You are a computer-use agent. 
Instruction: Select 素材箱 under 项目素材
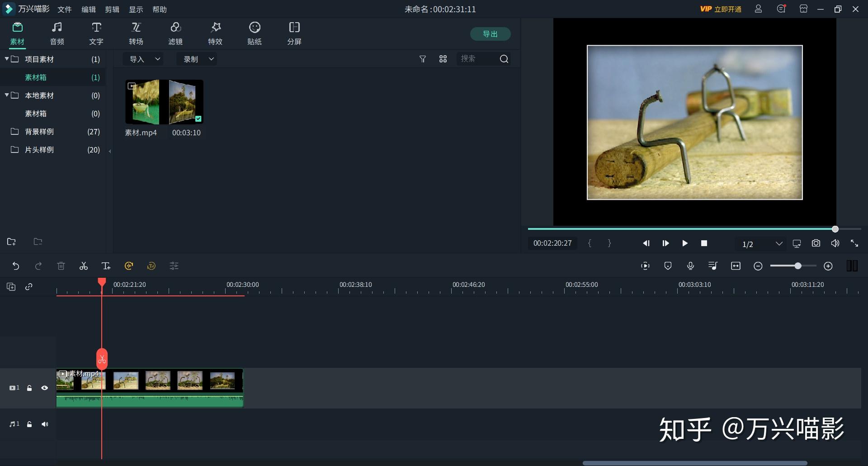(53, 77)
